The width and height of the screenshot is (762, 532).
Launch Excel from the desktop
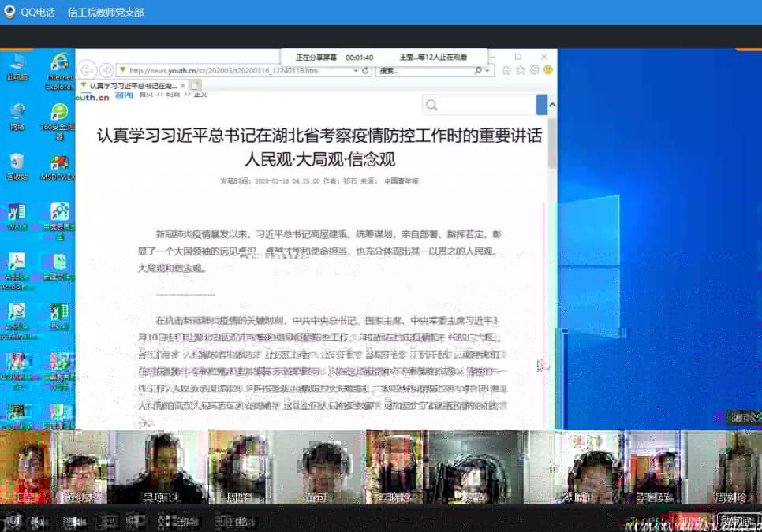pyautogui.click(x=59, y=313)
